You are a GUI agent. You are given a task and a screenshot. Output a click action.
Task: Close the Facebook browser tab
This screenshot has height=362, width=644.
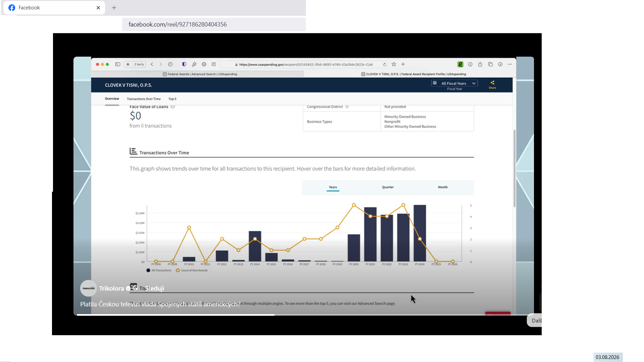(98, 8)
